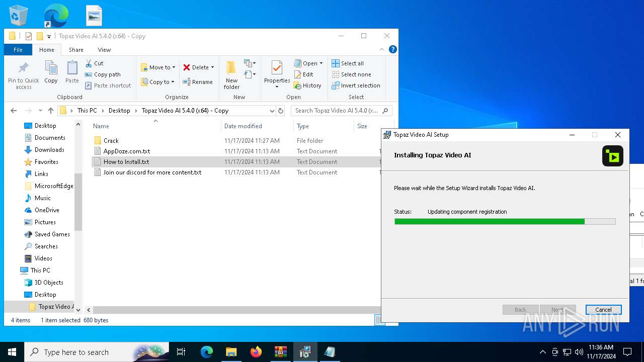Click the red Delete icon
The height and width of the screenshot is (362, 644).
[187, 67]
